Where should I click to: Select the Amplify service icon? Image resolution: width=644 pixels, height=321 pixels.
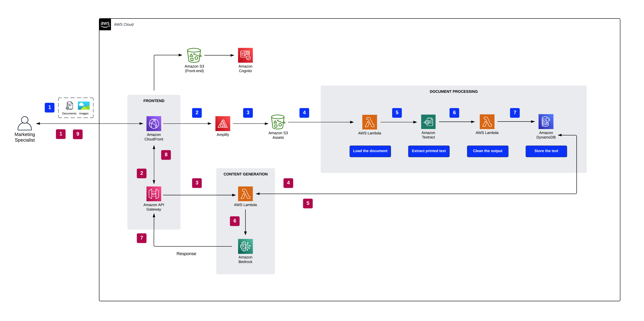pos(222,123)
